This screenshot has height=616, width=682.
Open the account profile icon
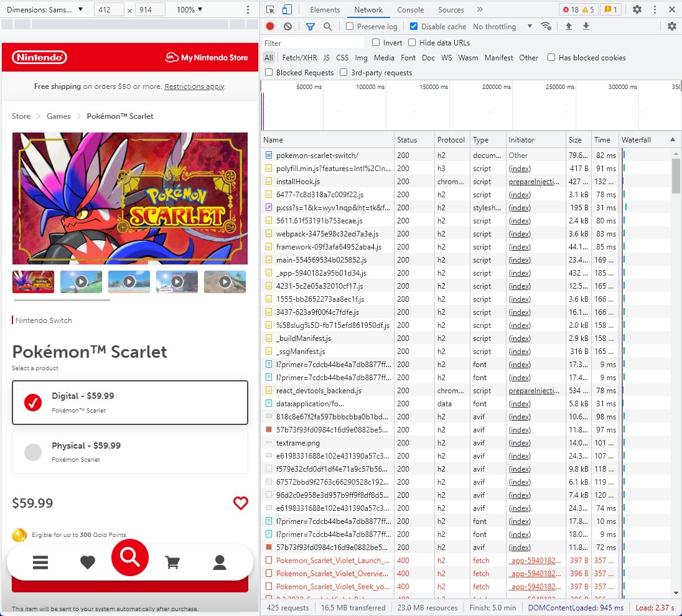coord(220,562)
